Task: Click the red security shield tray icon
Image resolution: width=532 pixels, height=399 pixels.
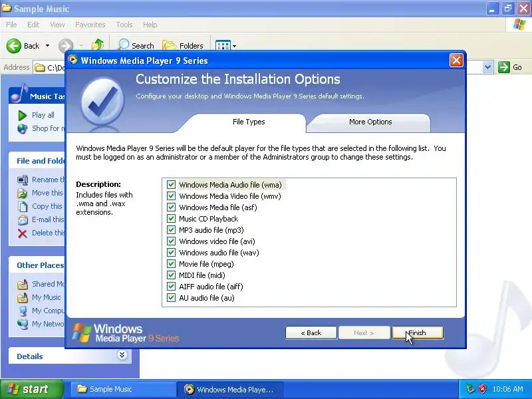Action: (483, 389)
